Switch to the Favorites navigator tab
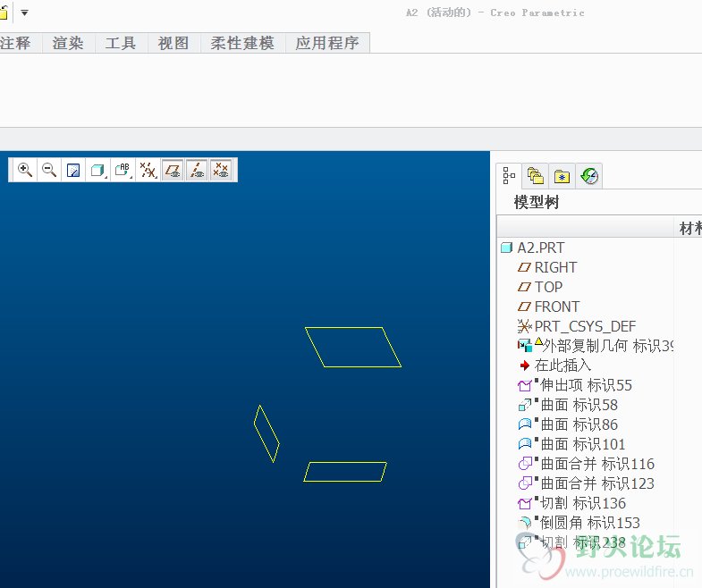The height and width of the screenshot is (588, 702). (x=562, y=176)
